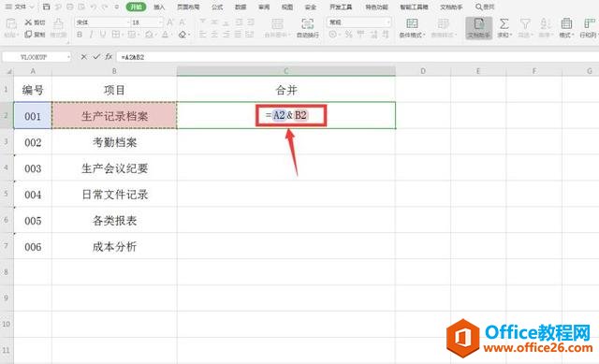Click in the formula bar showing =A2&B2
This screenshot has height=364, width=599.
coord(358,57)
